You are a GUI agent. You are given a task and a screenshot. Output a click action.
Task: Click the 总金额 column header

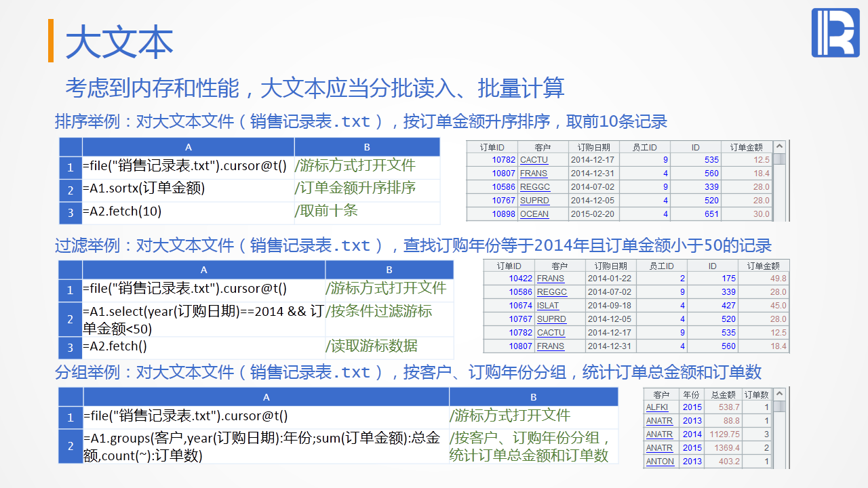click(x=723, y=394)
